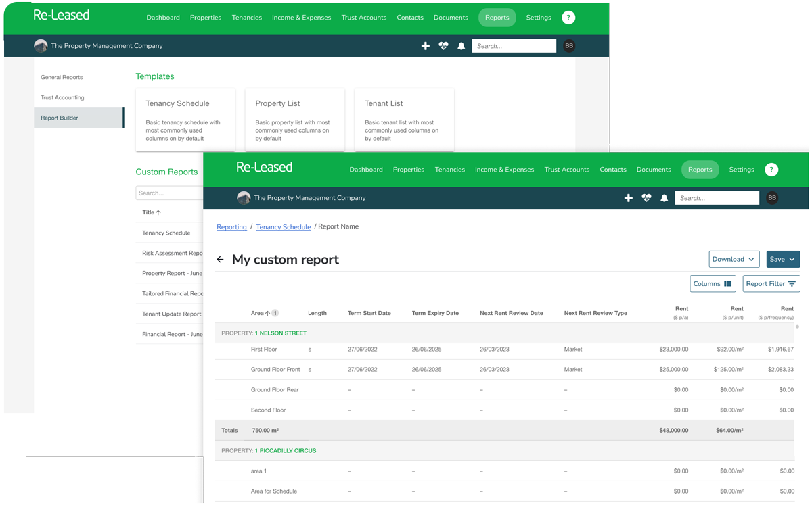
Task: Select the Ground Floor Front row
Action: click(x=504, y=370)
